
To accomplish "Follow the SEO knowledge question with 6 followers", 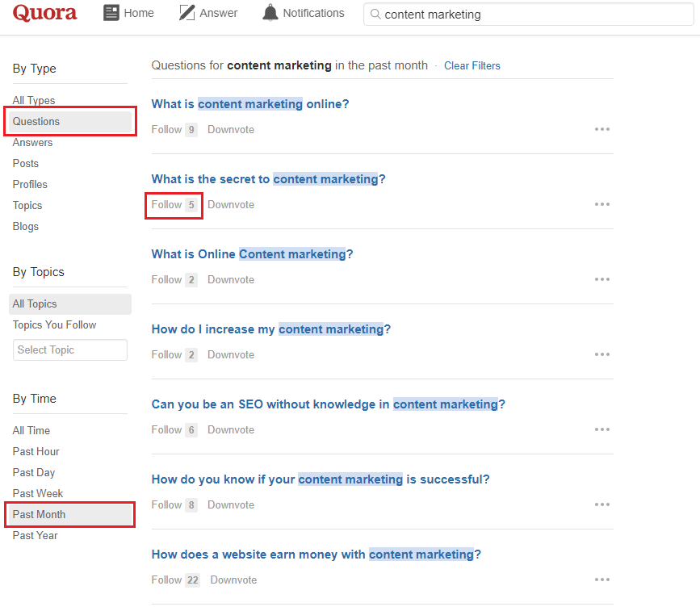I will [174, 429].
